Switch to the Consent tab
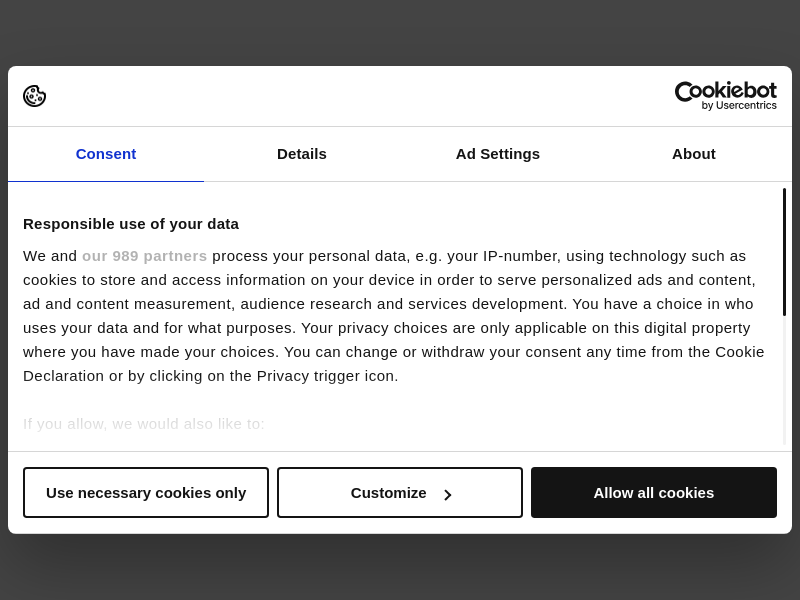The image size is (800, 600). [106, 154]
